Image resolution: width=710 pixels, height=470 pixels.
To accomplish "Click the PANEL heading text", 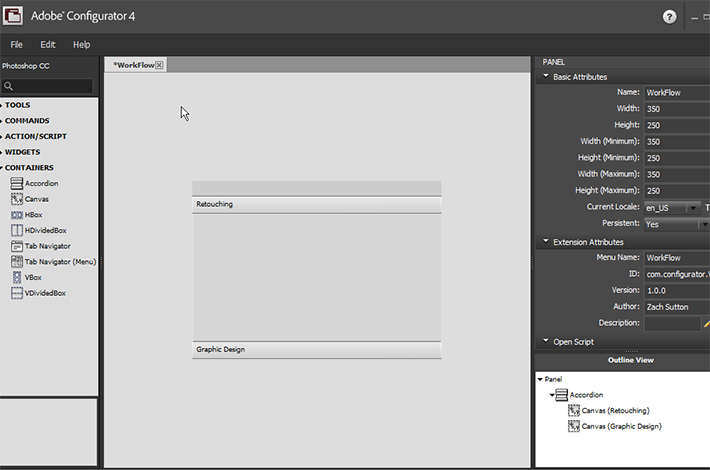I will pyautogui.click(x=553, y=62).
